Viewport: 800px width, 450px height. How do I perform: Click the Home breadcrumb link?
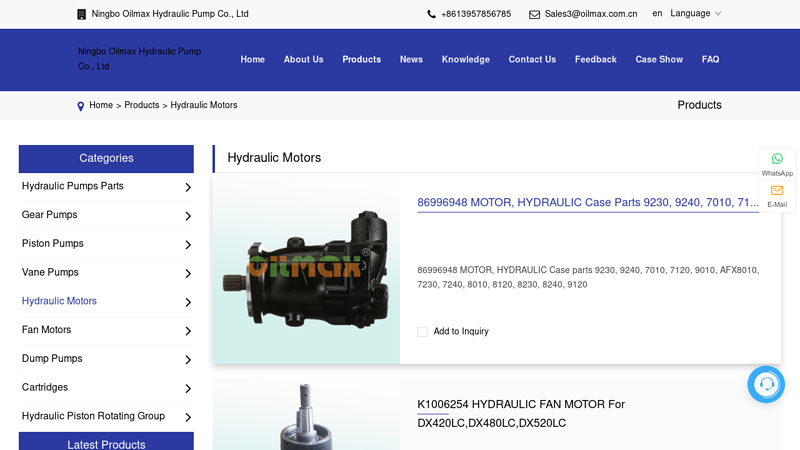tap(101, 105)
